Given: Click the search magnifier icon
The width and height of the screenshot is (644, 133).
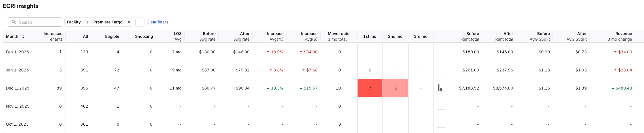Looking at the screenshot, I should pos(14,22).
